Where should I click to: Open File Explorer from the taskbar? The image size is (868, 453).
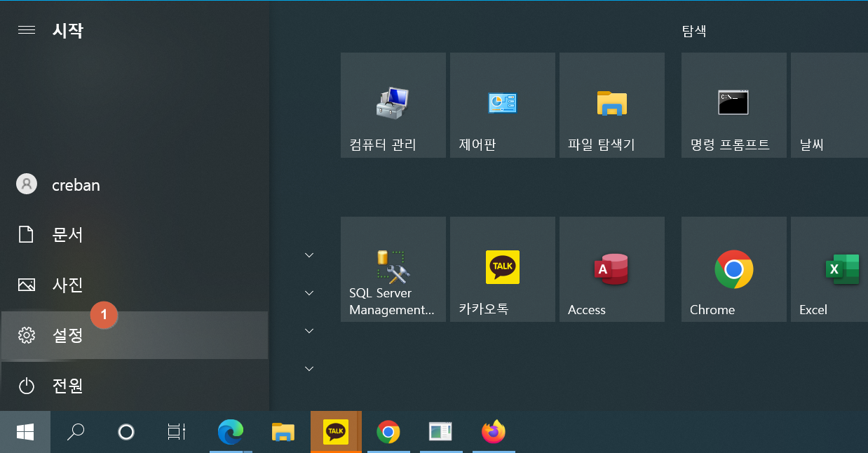283,432
